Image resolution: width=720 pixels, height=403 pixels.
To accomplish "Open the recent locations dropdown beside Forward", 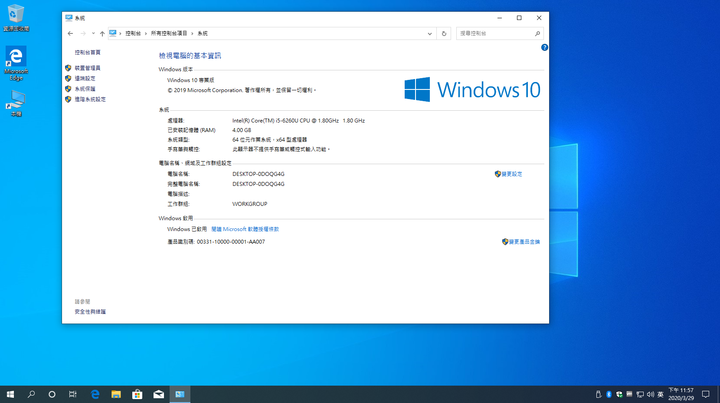I will (x=93, y=34).
